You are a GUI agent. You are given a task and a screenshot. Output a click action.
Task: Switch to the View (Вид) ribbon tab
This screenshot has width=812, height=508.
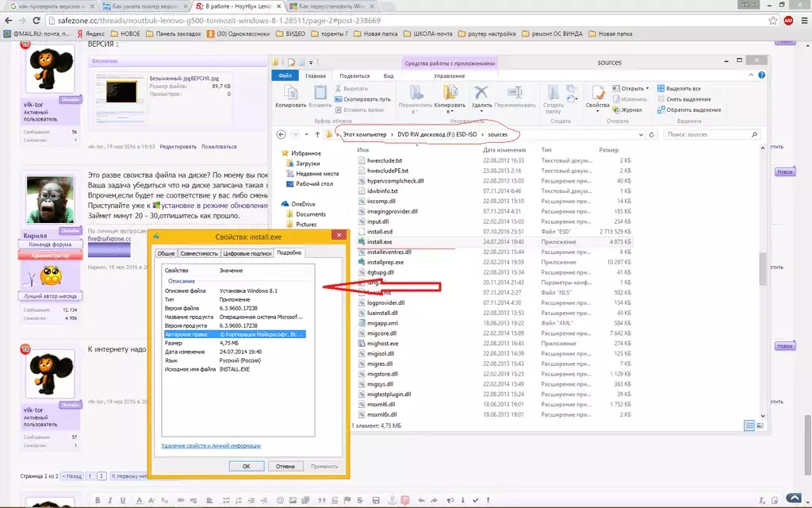pos(389,75)
